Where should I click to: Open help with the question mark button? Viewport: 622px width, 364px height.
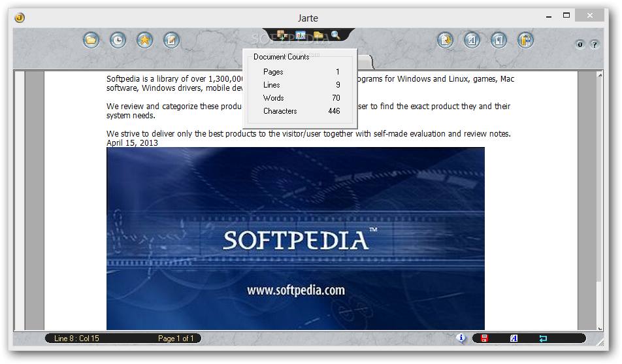coord(595,44)
